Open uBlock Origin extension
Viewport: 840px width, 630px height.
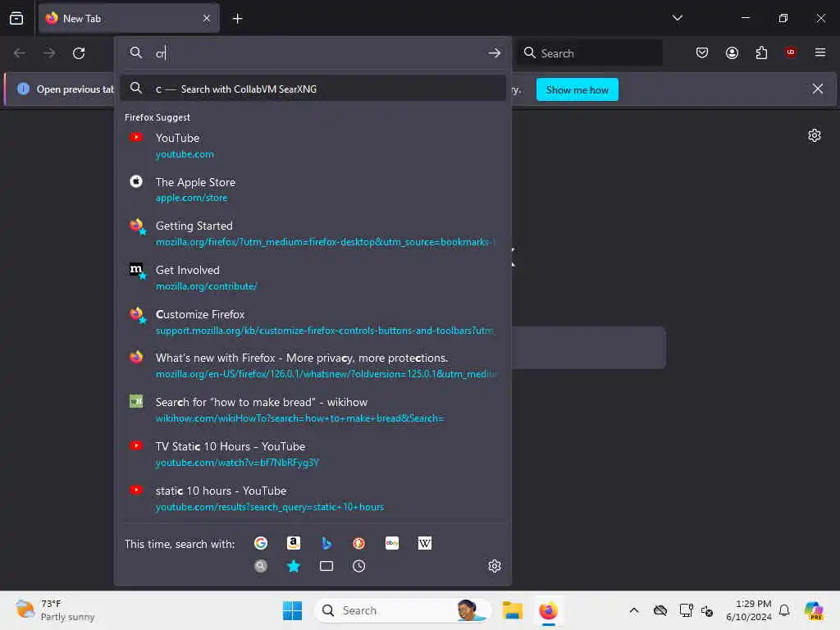[790, 52]
